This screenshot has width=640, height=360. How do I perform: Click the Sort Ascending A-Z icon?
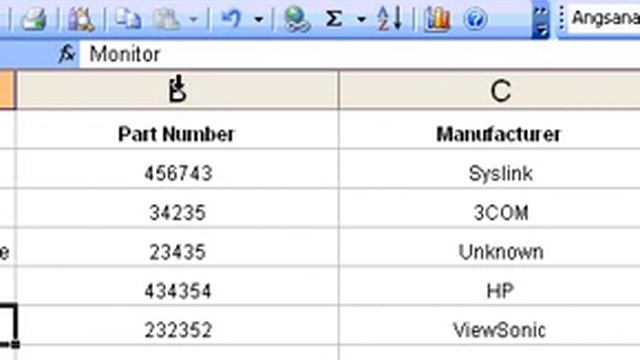pyautogui.click(x=390, y=19)
